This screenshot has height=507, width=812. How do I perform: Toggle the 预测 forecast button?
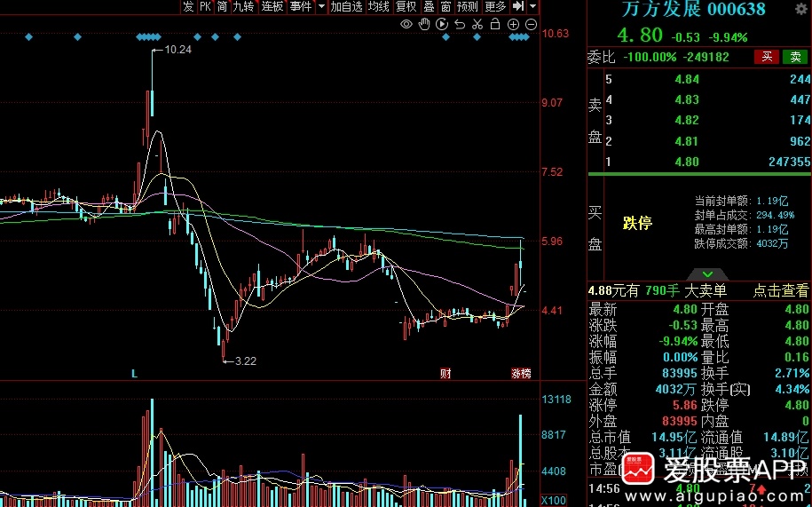[468, 6]
